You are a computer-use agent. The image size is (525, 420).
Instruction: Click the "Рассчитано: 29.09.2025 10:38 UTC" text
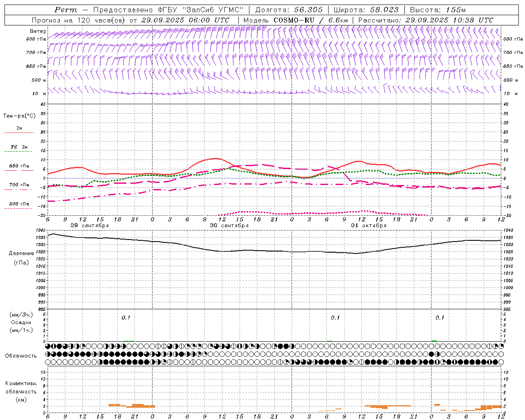426,20
